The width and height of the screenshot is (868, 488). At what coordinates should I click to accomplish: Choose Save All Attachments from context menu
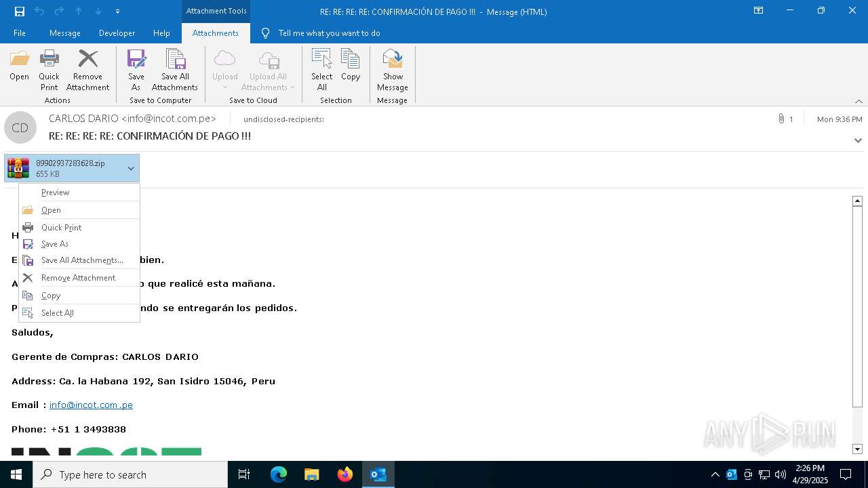pos(79,260)
